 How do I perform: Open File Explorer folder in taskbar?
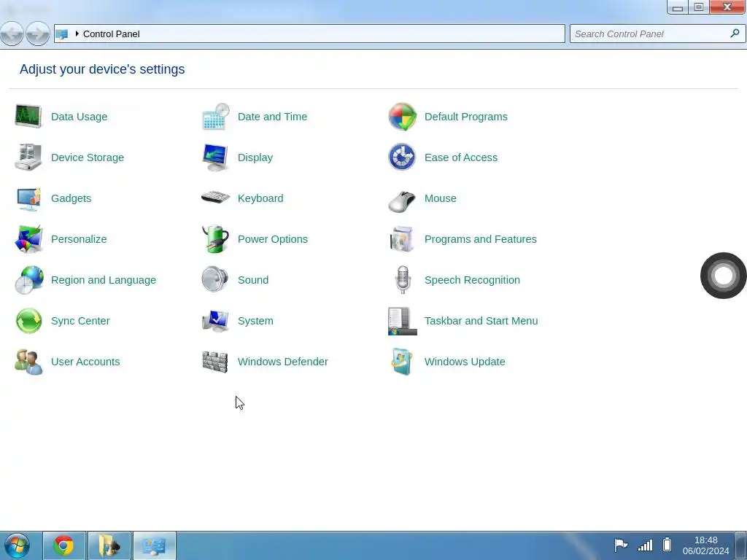[109, 545]
